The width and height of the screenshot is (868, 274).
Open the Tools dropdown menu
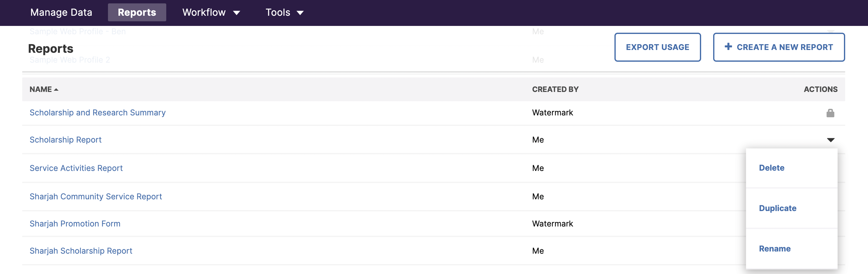click(284, 12)
